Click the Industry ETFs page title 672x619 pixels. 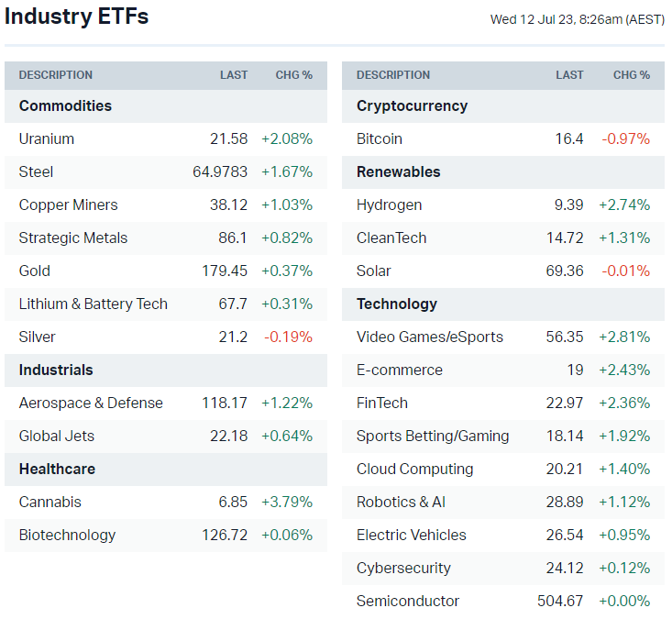click(76, 17)
